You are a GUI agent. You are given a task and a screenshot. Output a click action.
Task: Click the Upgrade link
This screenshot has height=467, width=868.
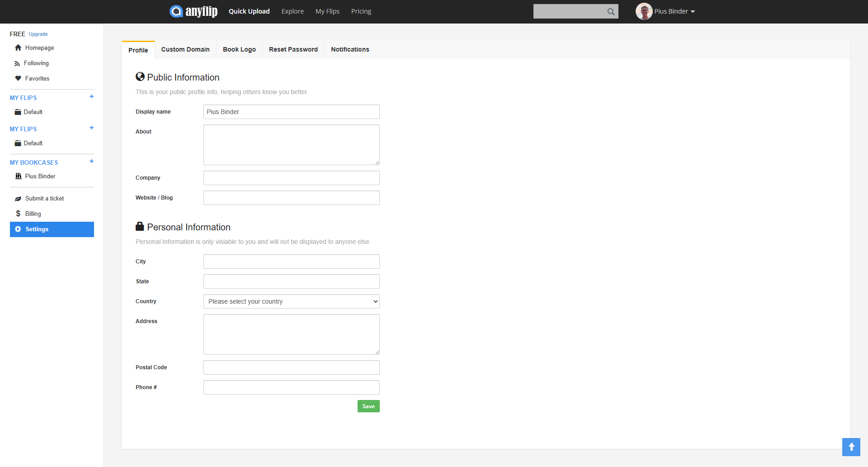click(38, 34)
